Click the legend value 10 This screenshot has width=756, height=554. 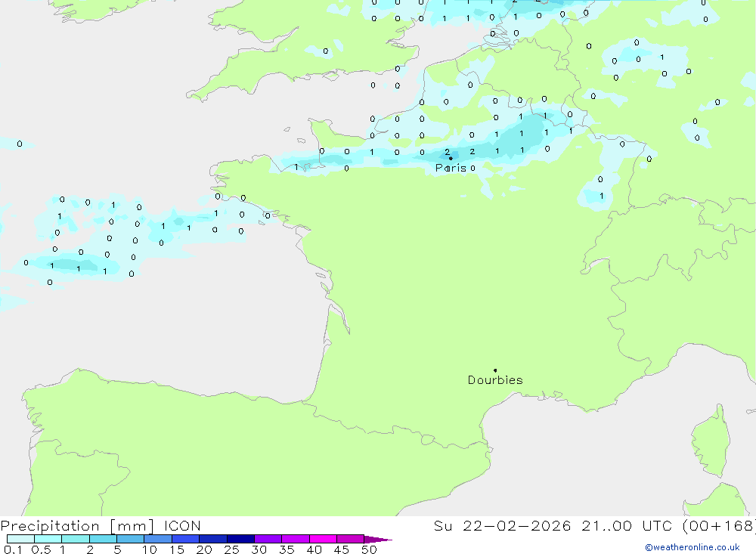tap(150, 549)
